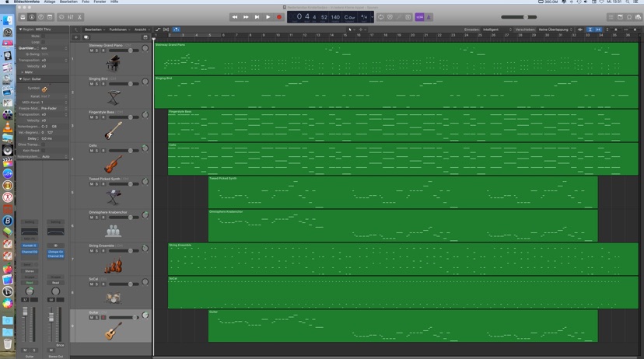
Task: Open the Bearbeiten menu in menu bar
Action: 68,2
